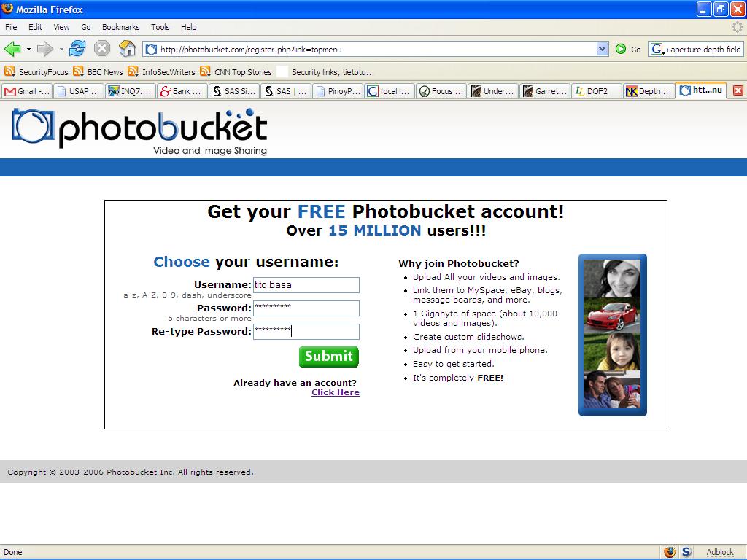Image resolution: width=747 pixels, height=560 pixels.
Task: Open the BBC News feed bookmark
Action: [98, 72]
